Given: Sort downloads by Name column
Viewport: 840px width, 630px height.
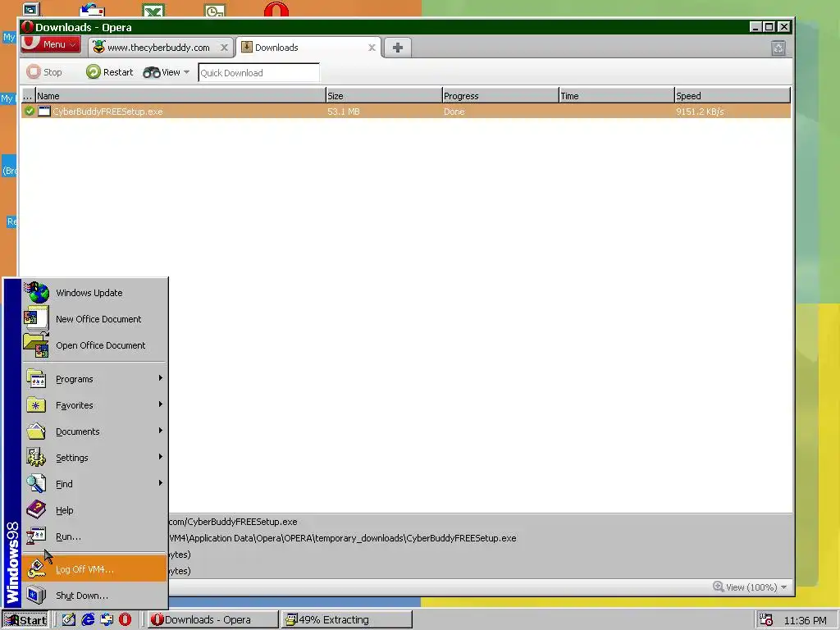Looking at the screenshot, I should click(180, 95).
